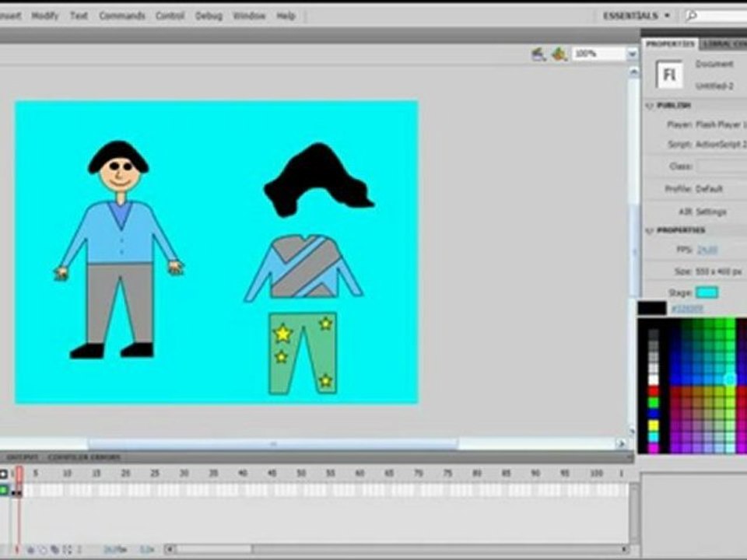Pick the red swatch in the palette column
This screenshot has height=560, width=747.
tap(653, 391)
